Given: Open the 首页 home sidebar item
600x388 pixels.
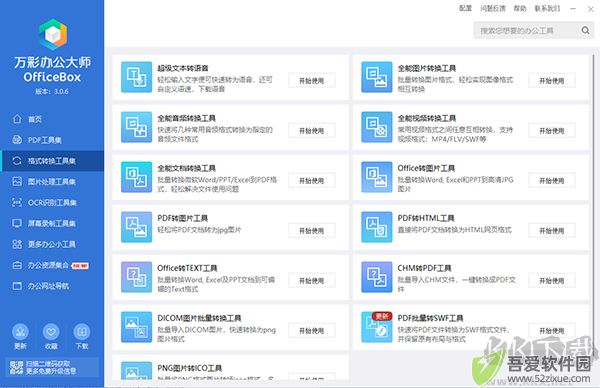Looking at the screenshot, I should (52, 119).
